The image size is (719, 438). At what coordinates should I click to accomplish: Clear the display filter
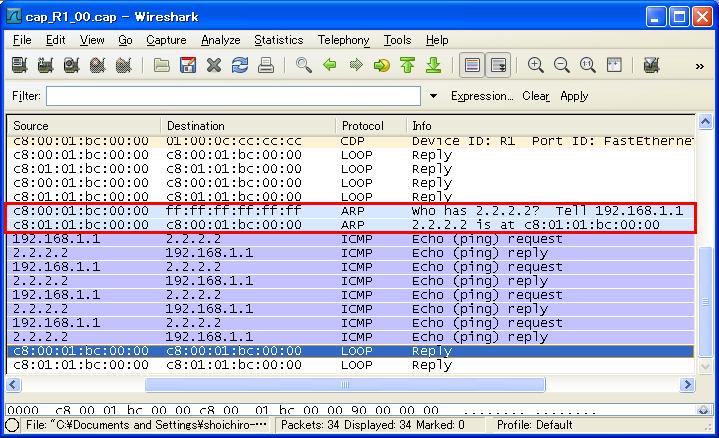click(x=536, y=96)
